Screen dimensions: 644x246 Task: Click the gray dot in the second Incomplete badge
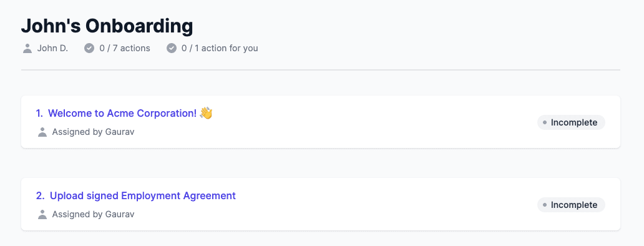(x=545, y=205)
